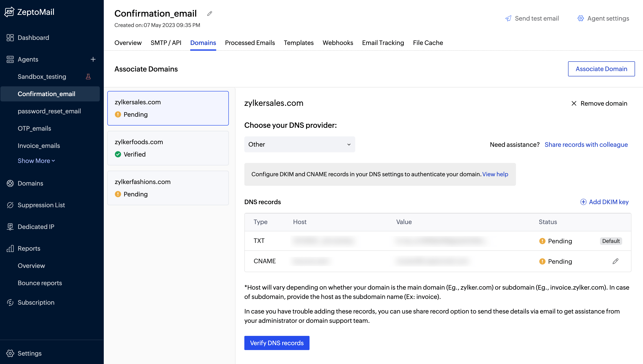Viewport: 643px width, 364px height.
Task: Open the Email Tracking tab
Action: click(383, 43)
